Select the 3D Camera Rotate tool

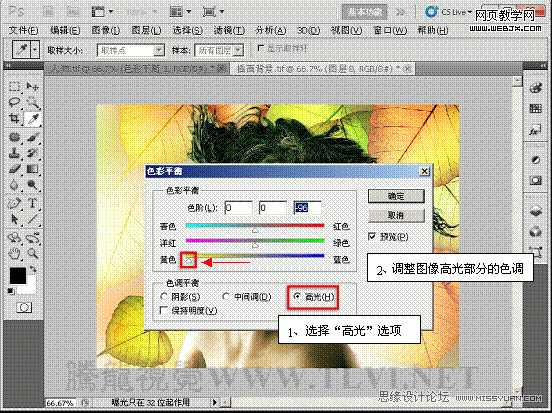33,237
